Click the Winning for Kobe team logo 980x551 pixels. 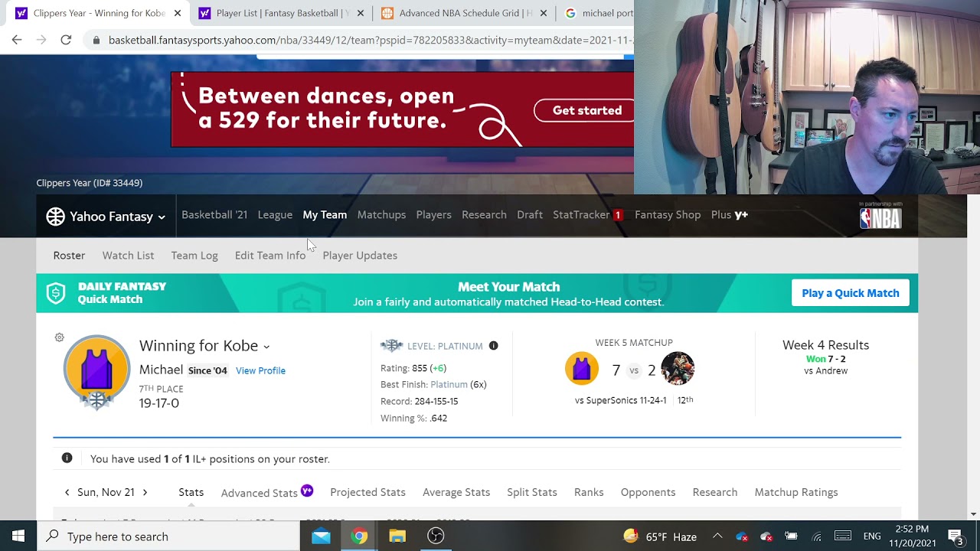tap(96, 372)
